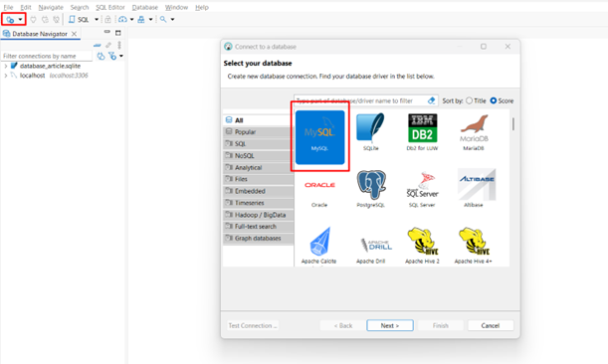Choose the MySQL database driver
Image resolution: width=608 pixels, height=364 pixels.
click(x=319, y=137)
